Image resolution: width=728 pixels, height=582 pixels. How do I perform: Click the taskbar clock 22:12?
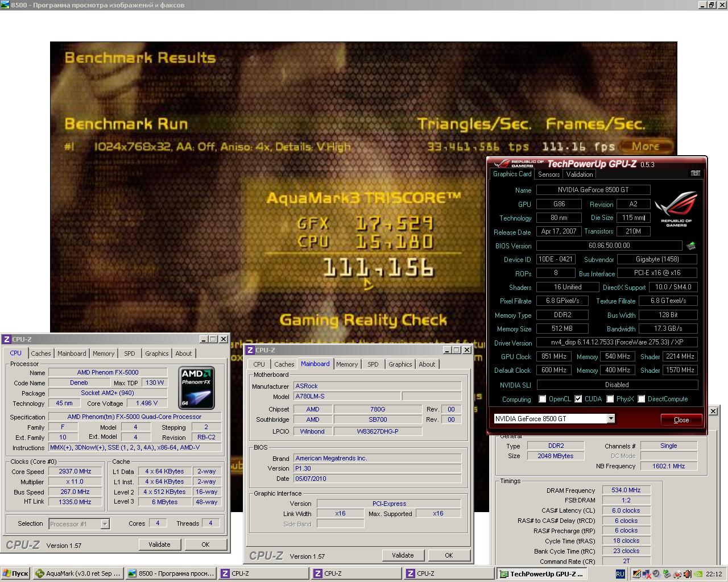tap(714, 574)
